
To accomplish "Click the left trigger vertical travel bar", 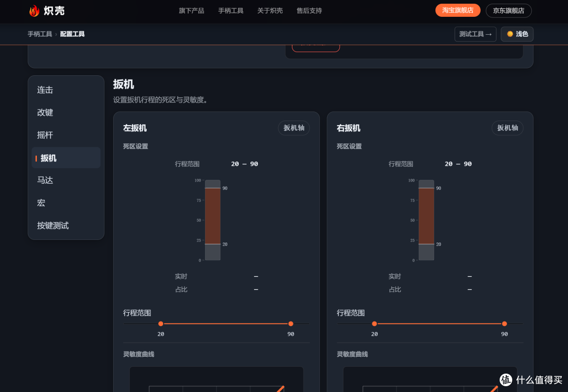I will [x=212, y=220].
